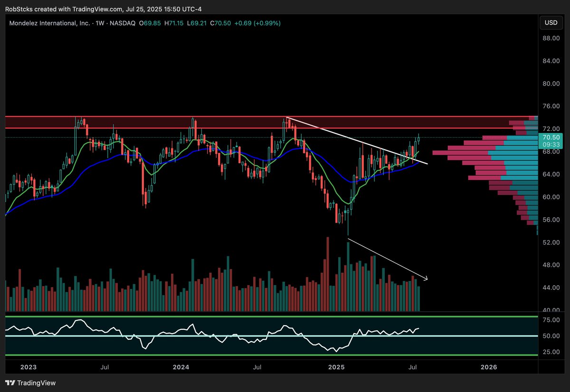The width and height of the screenshot is (570, 392).
Task: Click the 2024 time axis label
Action: point(181,367)
